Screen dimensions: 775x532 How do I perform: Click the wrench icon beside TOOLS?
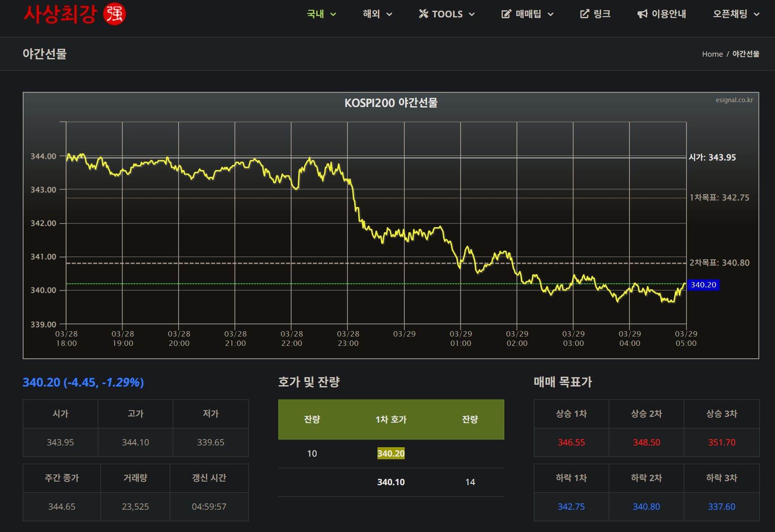point(423,14)
